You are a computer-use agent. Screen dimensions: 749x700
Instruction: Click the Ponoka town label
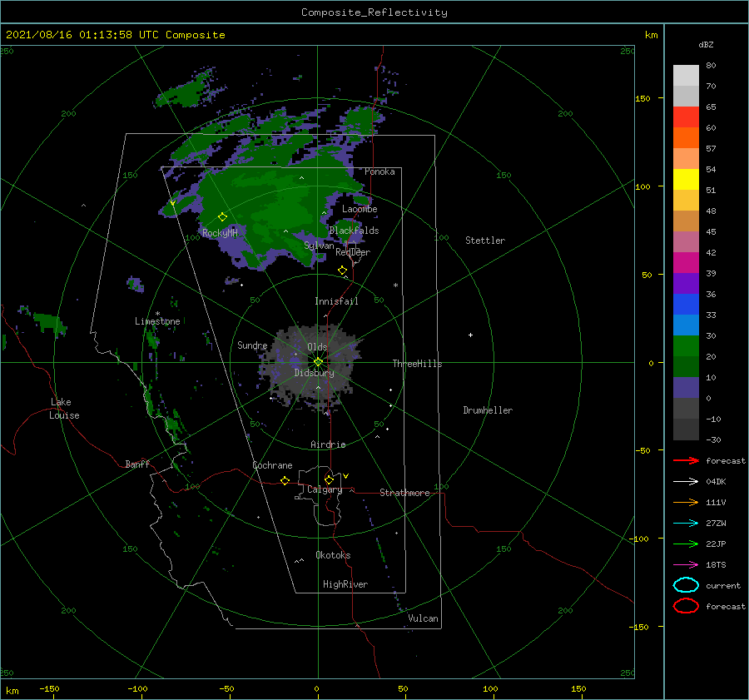pyautogui.click(x=379, y=171)
